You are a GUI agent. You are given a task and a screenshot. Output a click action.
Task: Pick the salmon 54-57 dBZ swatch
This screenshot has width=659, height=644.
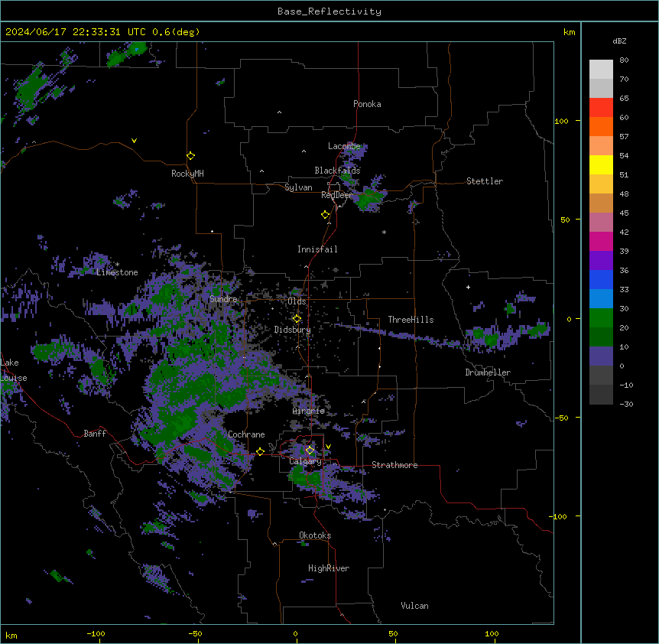(601, 146)
